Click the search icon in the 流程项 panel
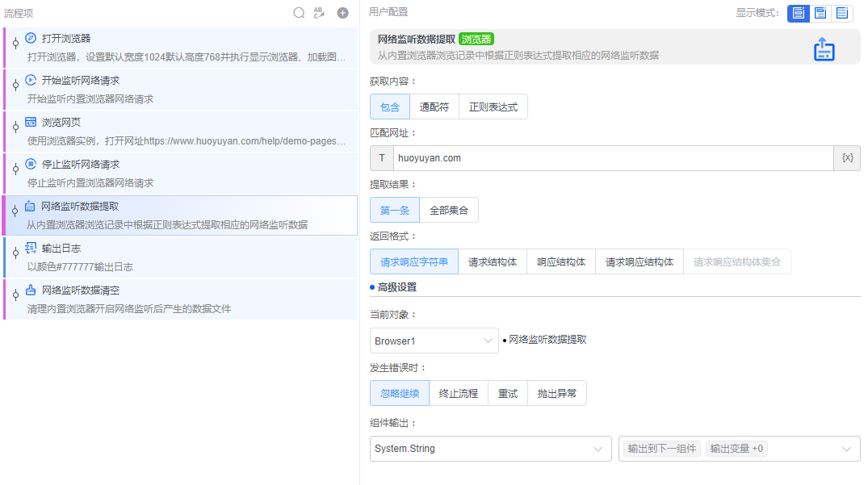868x485 pixels. [299, 12]
